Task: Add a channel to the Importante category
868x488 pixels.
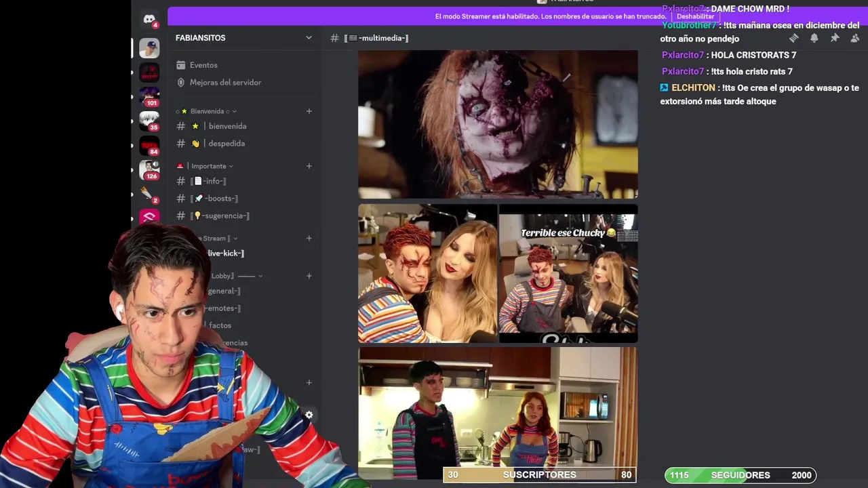Action: [x=309, y=166]
